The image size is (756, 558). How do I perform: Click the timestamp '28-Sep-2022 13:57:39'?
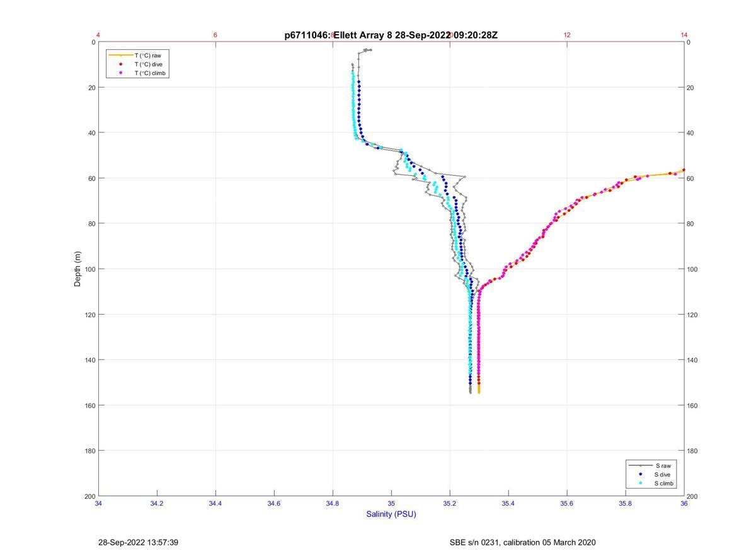[139, 542]
